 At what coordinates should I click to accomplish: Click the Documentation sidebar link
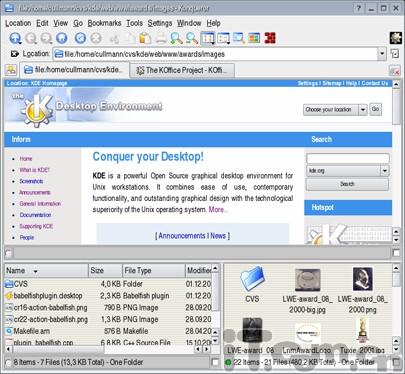35,215
